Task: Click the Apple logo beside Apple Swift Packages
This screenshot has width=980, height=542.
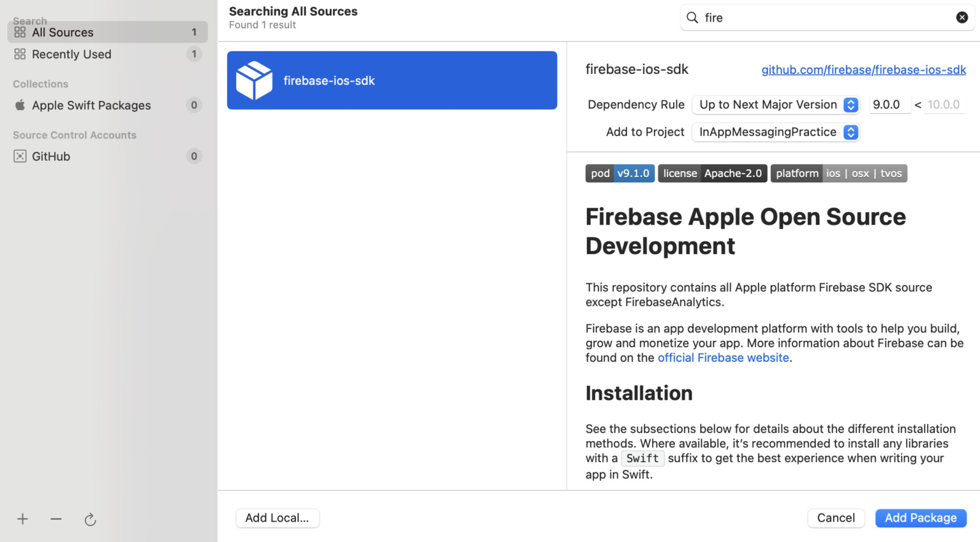Action: coord(19,105)
